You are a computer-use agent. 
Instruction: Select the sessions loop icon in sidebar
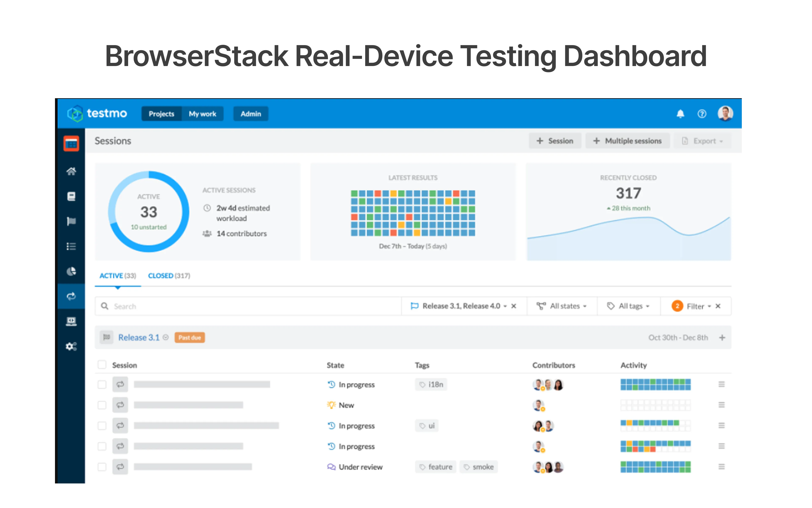[x=71, y=296]
